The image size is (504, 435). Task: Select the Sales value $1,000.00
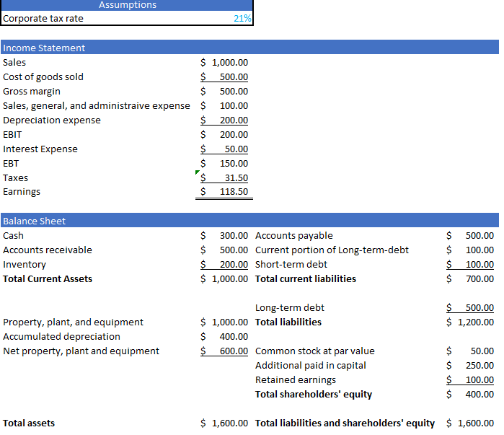click(224, 62)
